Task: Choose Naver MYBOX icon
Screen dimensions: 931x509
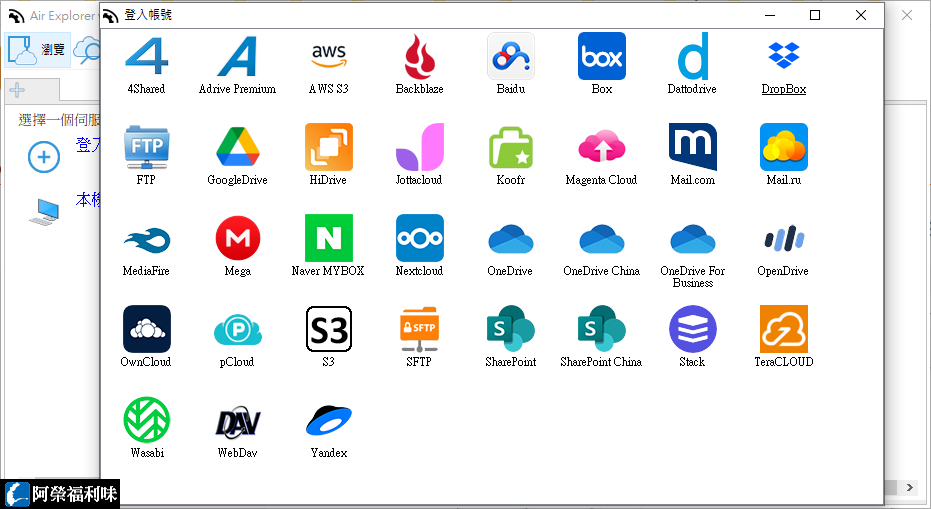Action: coord(329,238)
